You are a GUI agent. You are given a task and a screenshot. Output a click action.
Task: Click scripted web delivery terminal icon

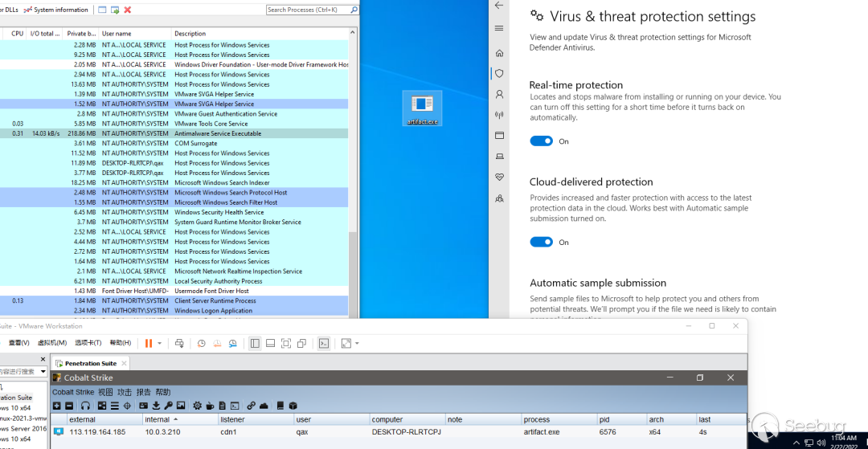235,406
